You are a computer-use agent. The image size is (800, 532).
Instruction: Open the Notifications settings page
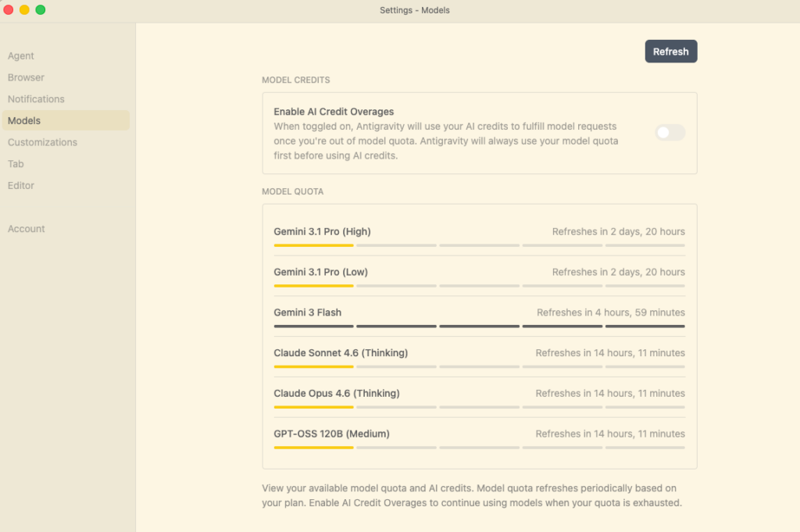36,99
